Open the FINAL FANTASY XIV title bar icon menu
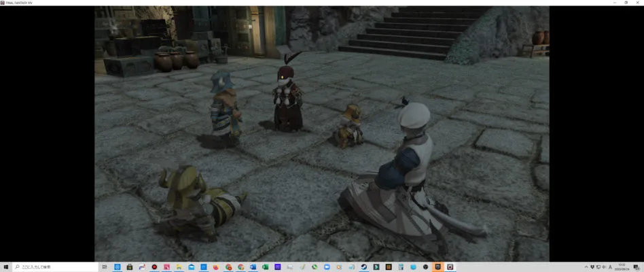Image resolution: width=644 pixels, height=272 pixels. point(3,3)
